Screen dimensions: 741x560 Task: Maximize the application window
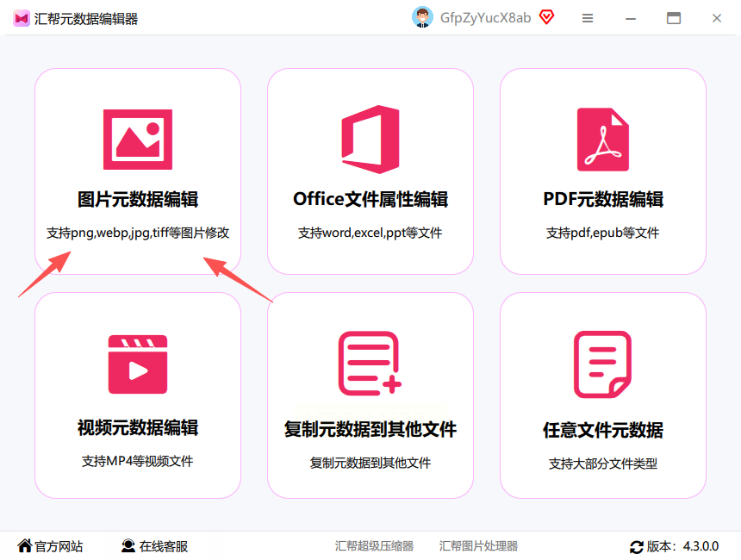[674, 18]
